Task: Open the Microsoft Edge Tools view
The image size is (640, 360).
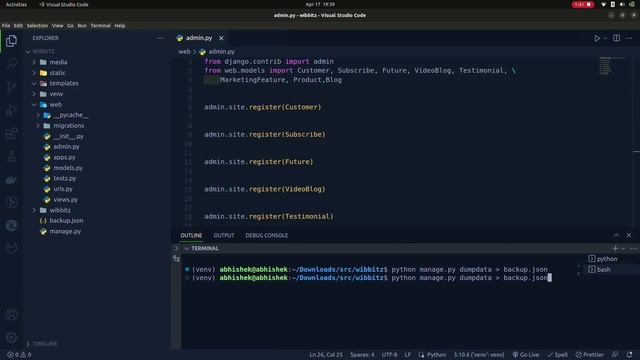Action: (11, 225)
